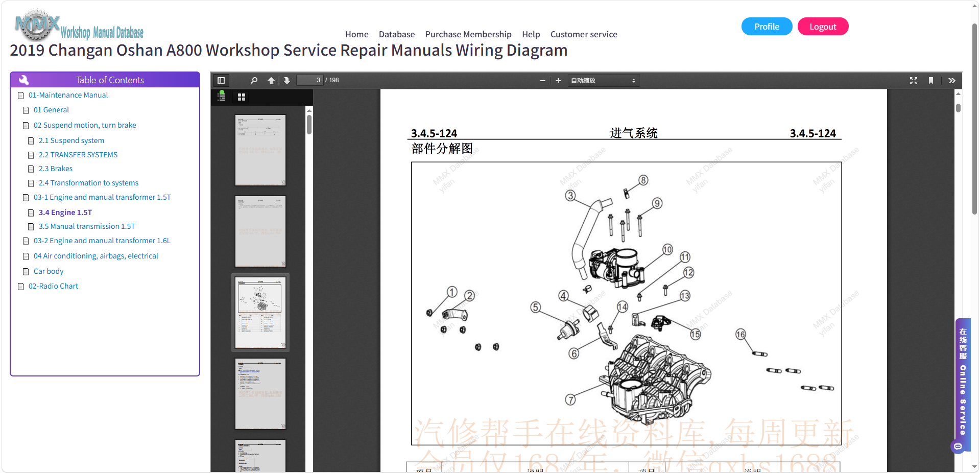Open 03-2 Engine and manual transformer 1.6L

click(x=102, y=241)
